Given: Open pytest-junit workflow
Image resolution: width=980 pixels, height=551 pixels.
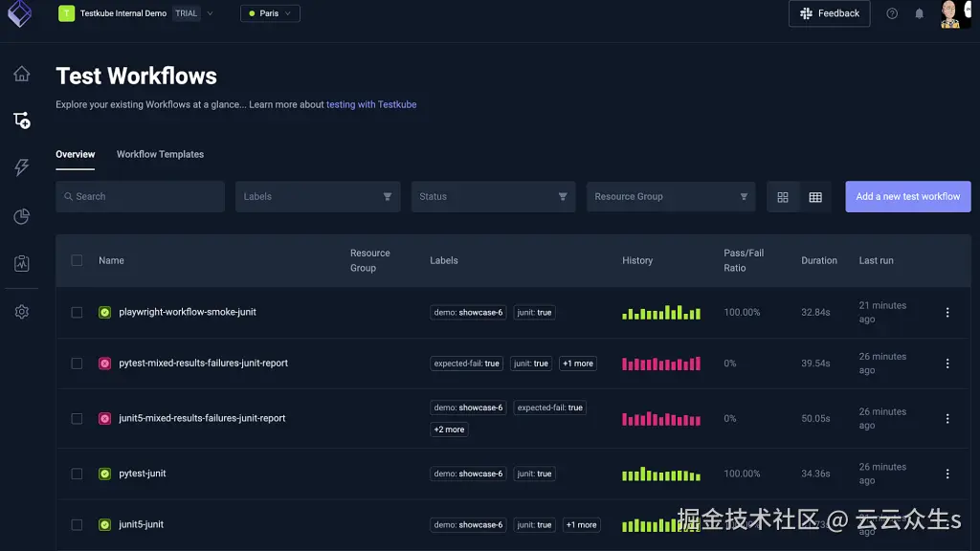Looking at the screenshot, I should click(x=143, y=473).
